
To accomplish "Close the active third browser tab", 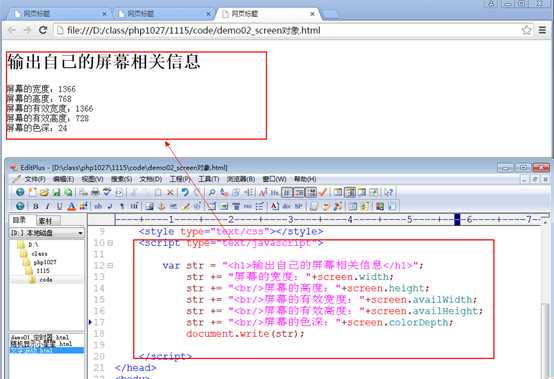I will pyautogui.click(x=312, y=14).
